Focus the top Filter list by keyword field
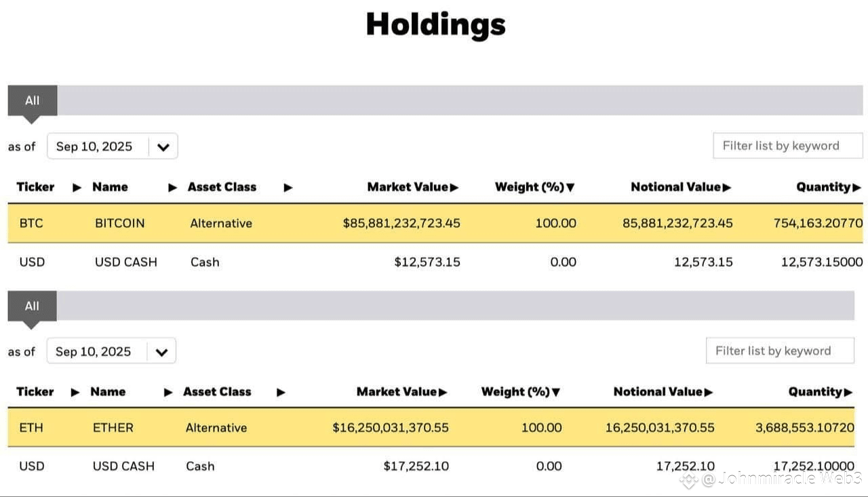The image size is (868, 497). pos(788,146)
